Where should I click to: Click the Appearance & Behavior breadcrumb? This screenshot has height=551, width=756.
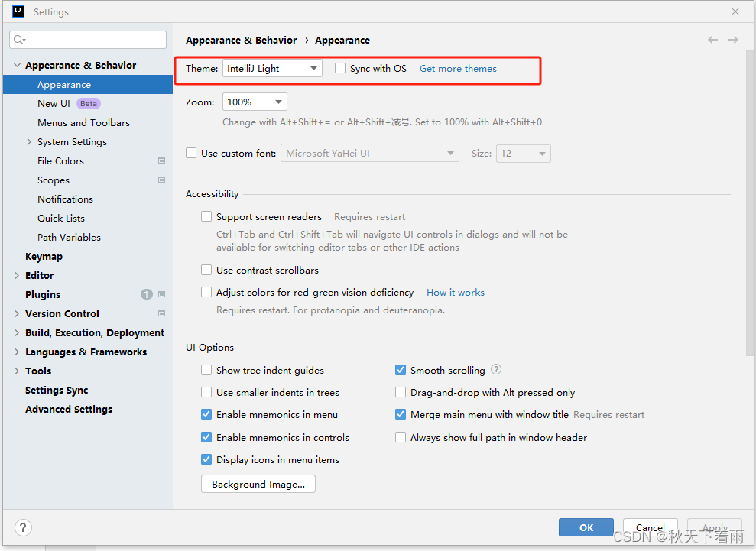pyautogui.click(x=241, y=40)
